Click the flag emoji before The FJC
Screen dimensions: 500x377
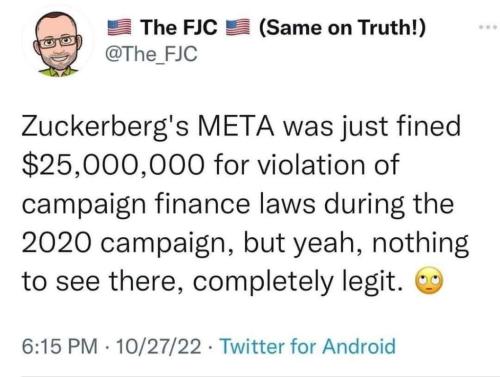[x=119, y=28]
